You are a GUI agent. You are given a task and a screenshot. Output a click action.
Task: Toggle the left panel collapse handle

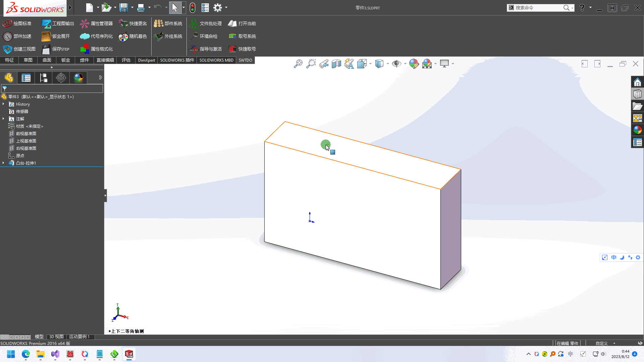point(105,195)
